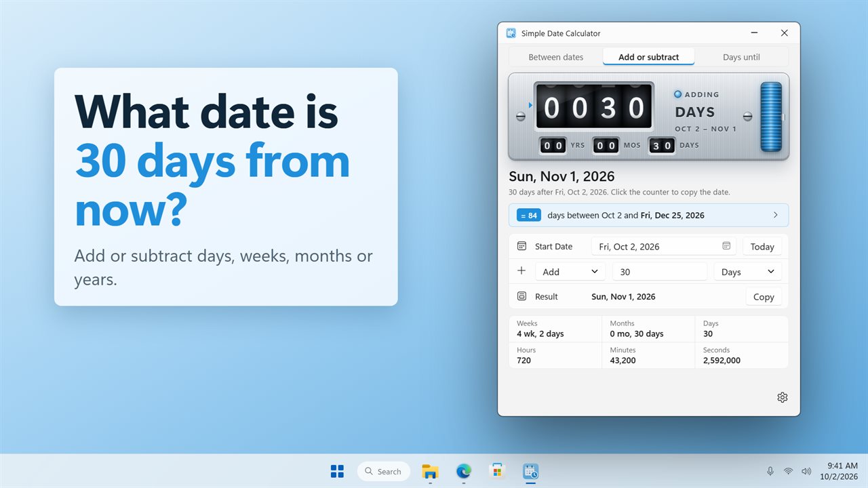Click the amount field showing 30
This screenshot has width=868, height=488.
pyautogui.click(x=660, y=272)
